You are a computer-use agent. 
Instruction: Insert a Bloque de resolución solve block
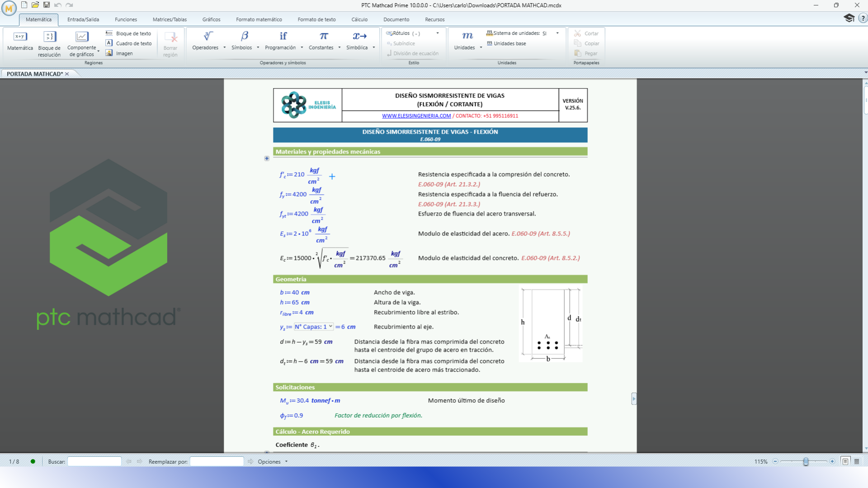(49, 37)
